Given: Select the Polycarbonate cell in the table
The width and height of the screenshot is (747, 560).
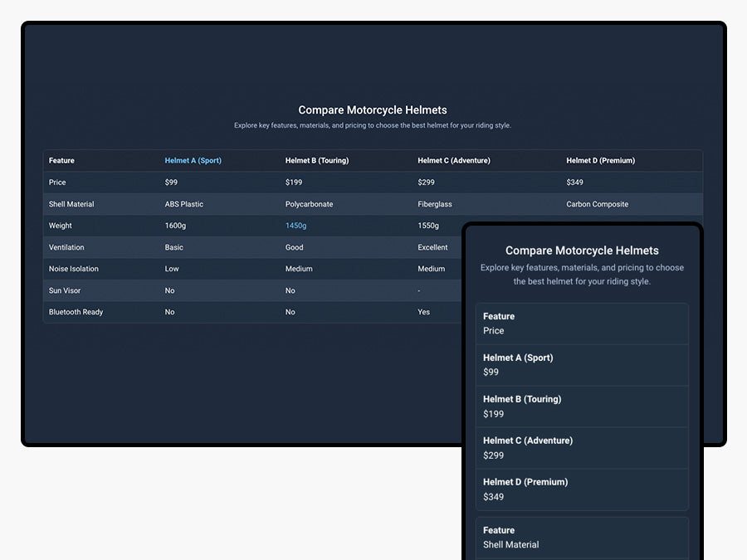Looking at the screenshot, I should (x=309, y=204).
